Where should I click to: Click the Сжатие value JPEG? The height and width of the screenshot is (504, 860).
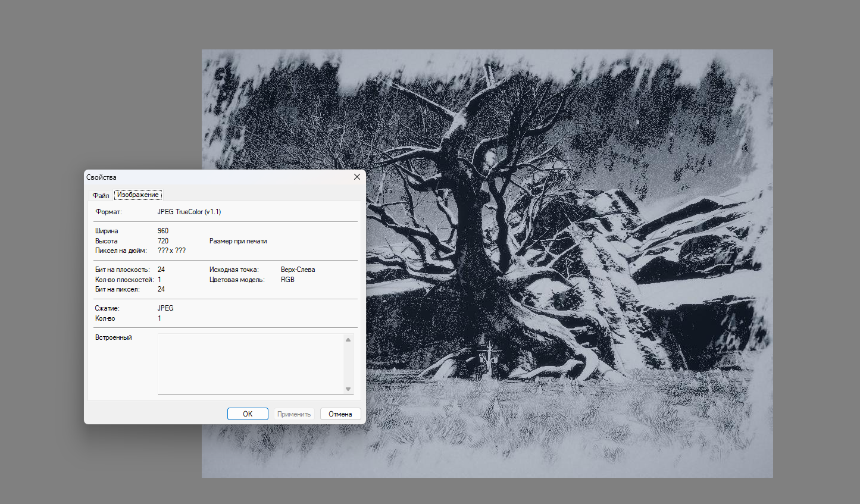point(165,308)
